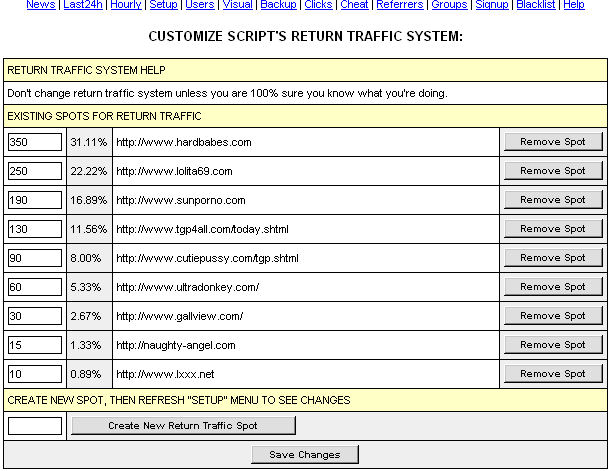Go to the Last24h page
The height and width of the screenshot is (471, 612).
(83, 4)
